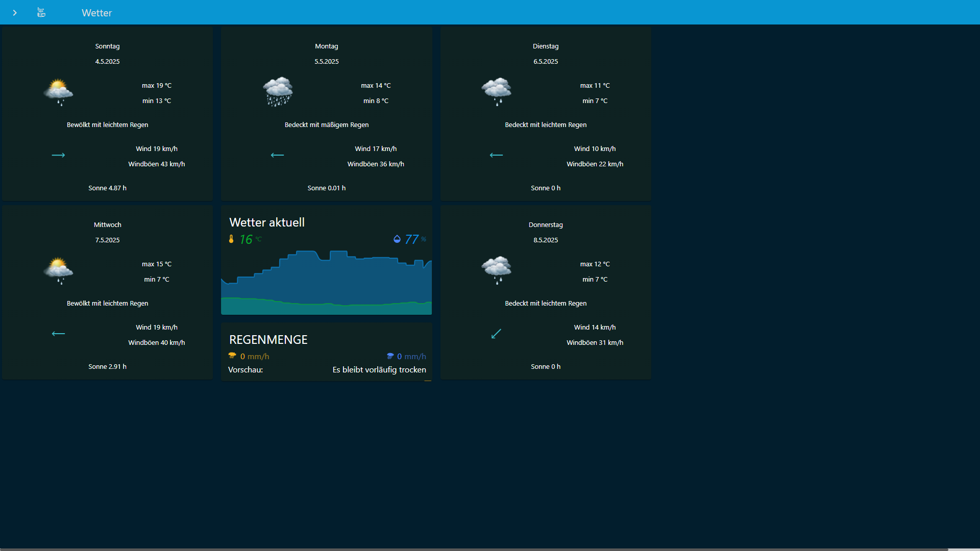Click the forecast text Es bleibt vorläufig trocken

(379, 370)
